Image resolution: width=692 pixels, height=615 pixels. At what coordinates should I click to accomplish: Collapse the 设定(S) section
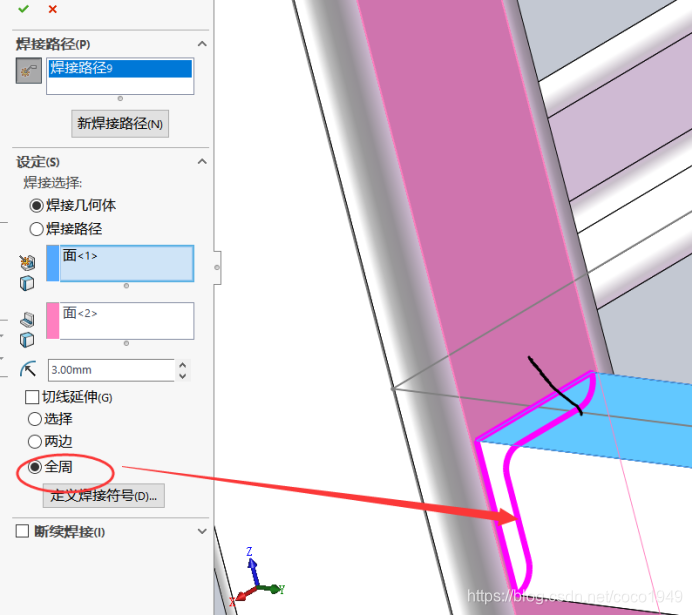[x=202, y=161]
